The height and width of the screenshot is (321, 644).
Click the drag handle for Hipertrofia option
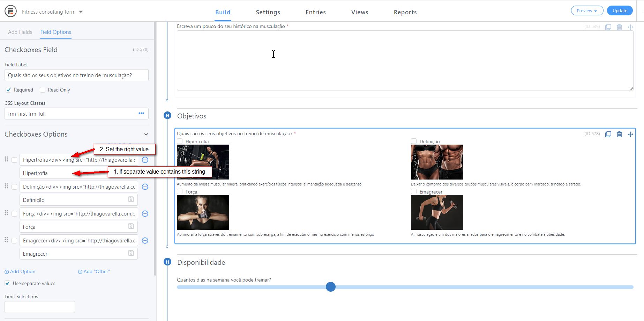6,159
